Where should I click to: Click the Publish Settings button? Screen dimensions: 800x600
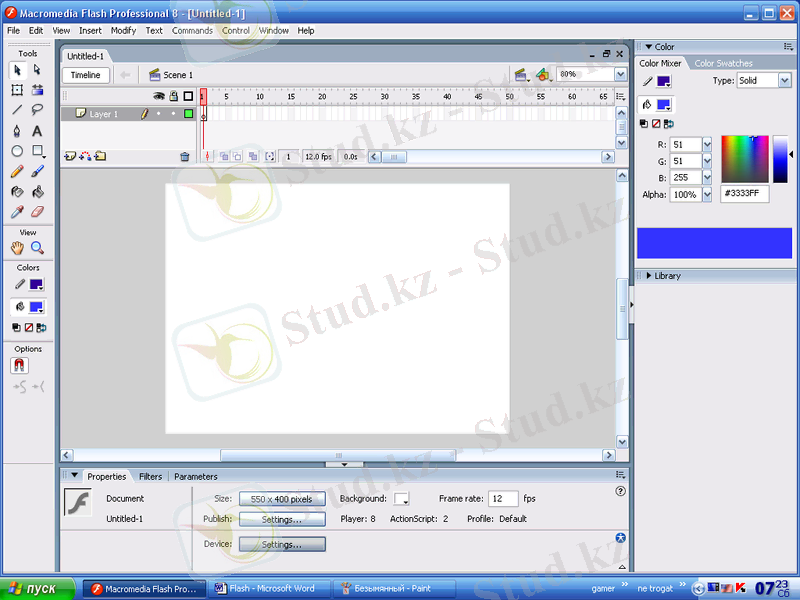pyautogui.click(x=282, y=519)
